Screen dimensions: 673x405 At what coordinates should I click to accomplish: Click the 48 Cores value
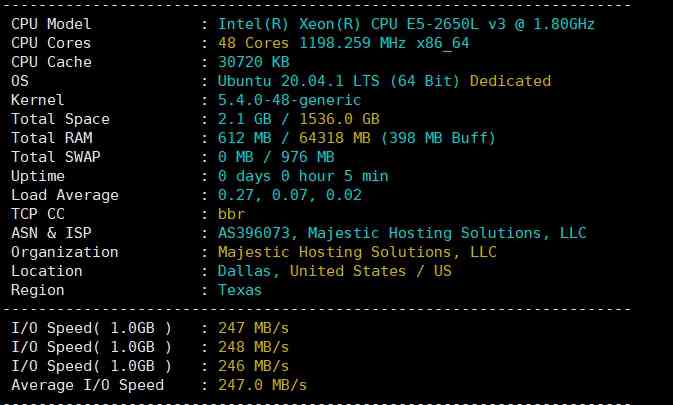pos(253,43)
